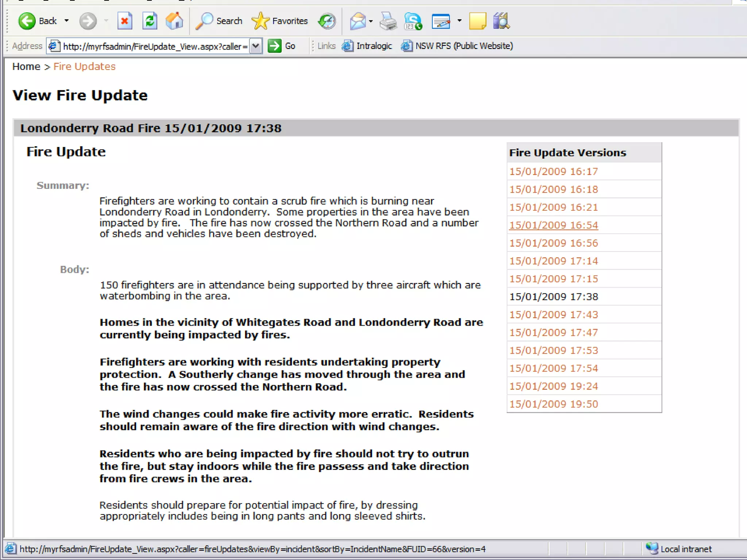747x560 pixels.
Task: Click the Stop loading icon
Action: pyautogui.click(x=125, y=21)
